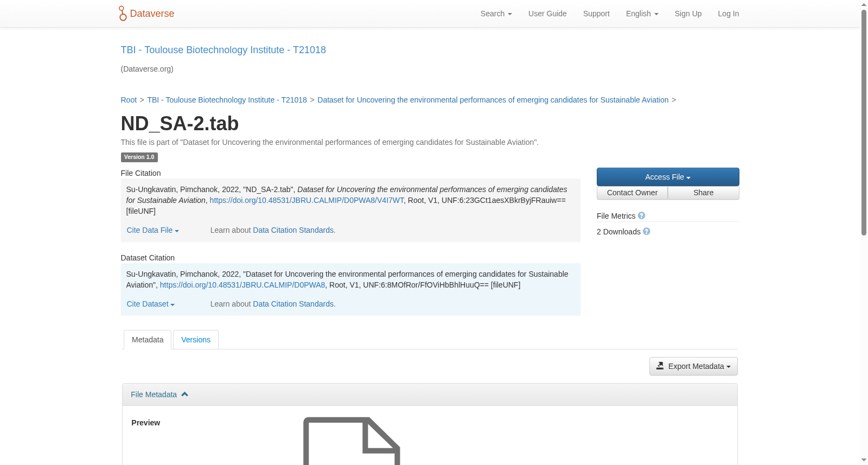The height and width of the screenshot is (465, 868).
Task: Open the Export Metadata dropdown
Action: [x=693, y=366]
